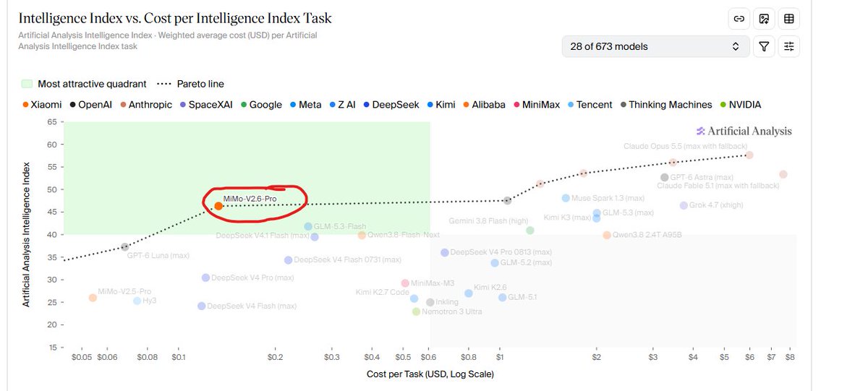Screen dimensions: 868x391
Task: Click the Most attractive quadrant legend swatch
Action: tap(27, 84)
